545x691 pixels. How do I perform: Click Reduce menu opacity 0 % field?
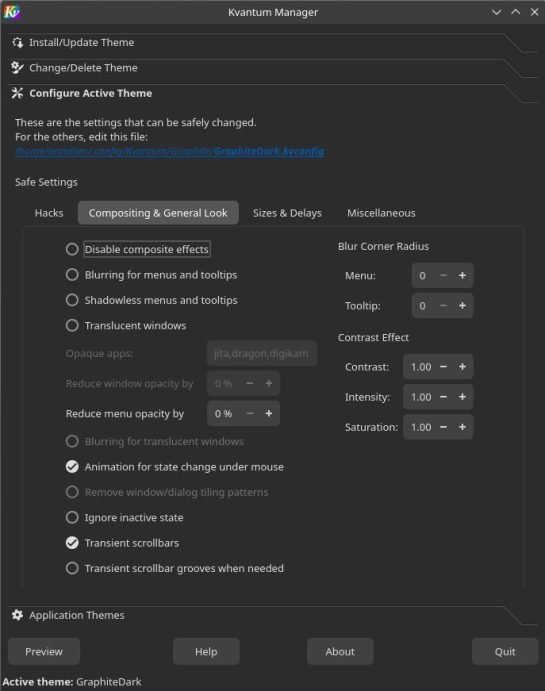[224, 413]
